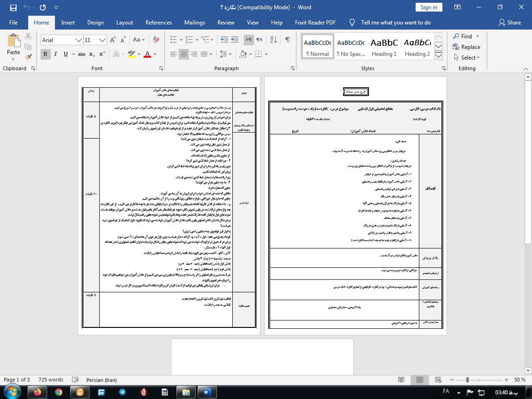Apply Justify paragraph alignment

(205, 54)
